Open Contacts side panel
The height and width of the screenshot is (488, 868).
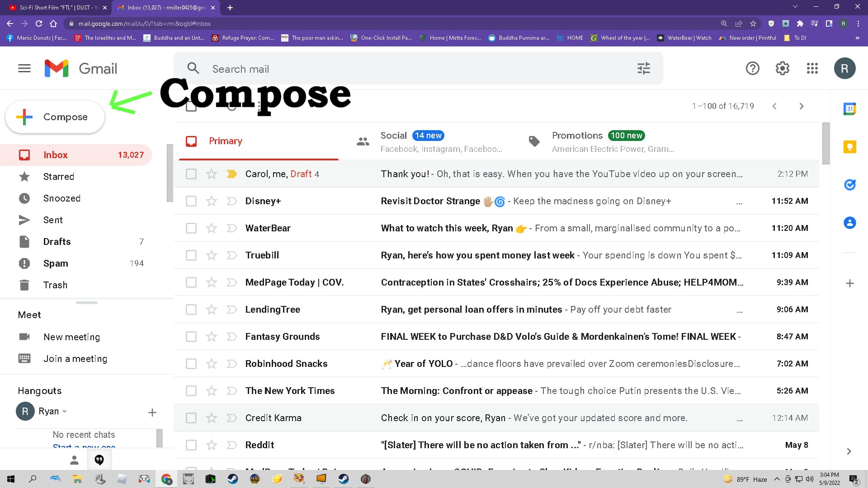pos(849,223)
